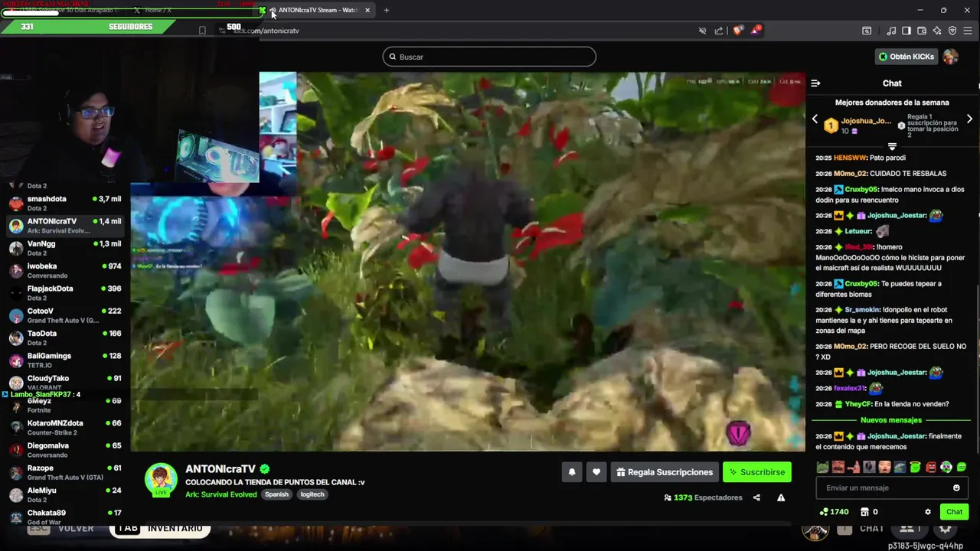The image size is (980, 551).
Task: Open the emoji picker in message box
Action: coord(956,487)
